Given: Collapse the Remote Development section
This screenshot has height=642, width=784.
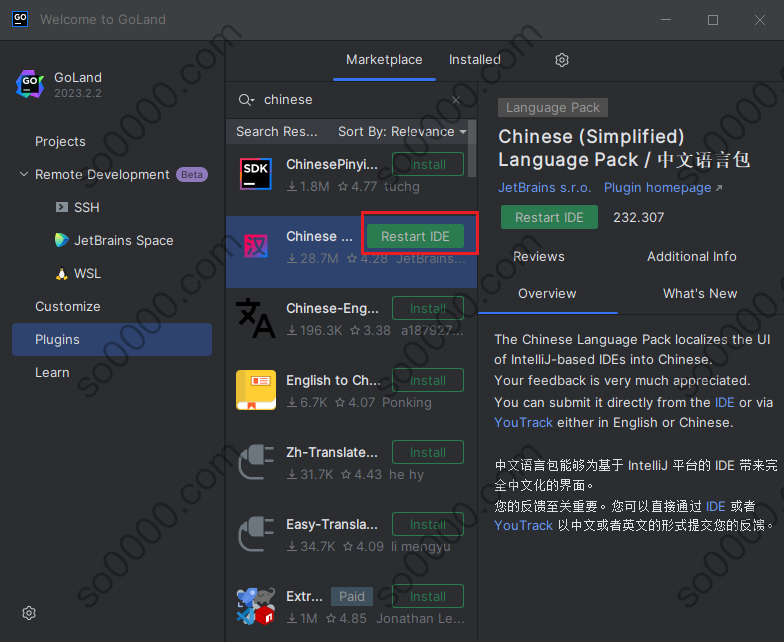Looking at the screenshot, I should (x=24, y=174).
